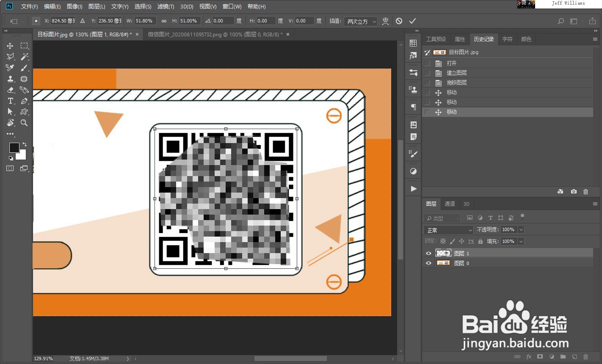Switch to warp mode icon
Image resolution: width=602 pixels, height=364 pixels.
click(x=385, y=21)
